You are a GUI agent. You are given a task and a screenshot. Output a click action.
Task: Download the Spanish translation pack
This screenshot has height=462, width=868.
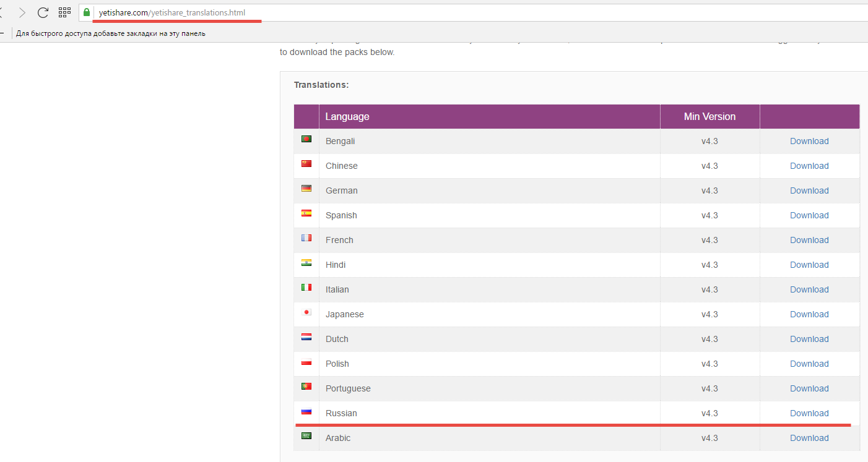(809, 215)
